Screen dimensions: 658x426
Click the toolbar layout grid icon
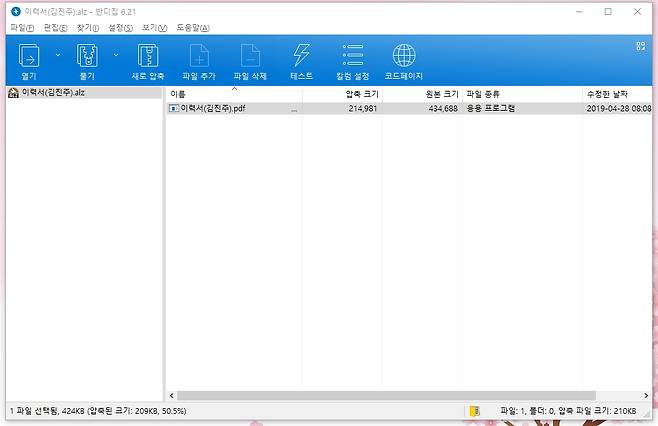tap(640, 46)
